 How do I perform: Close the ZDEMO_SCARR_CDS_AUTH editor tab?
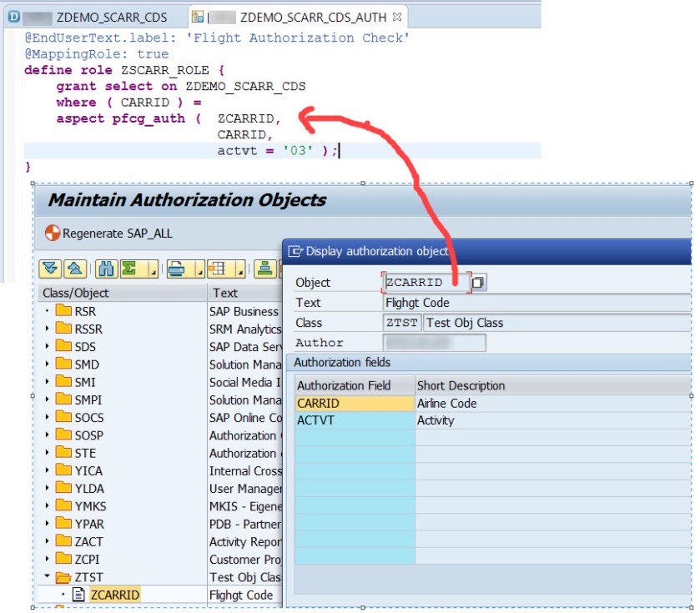397,17
